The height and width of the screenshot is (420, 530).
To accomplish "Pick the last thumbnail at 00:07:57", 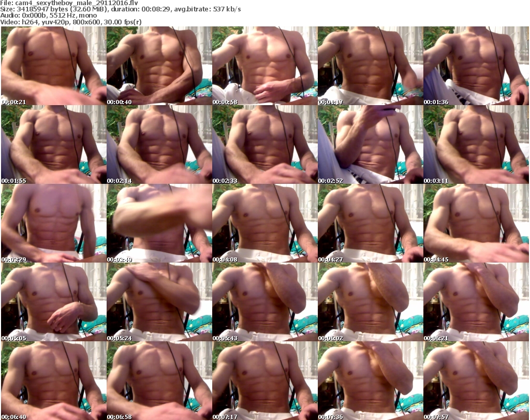I will [x=476, y=381].
